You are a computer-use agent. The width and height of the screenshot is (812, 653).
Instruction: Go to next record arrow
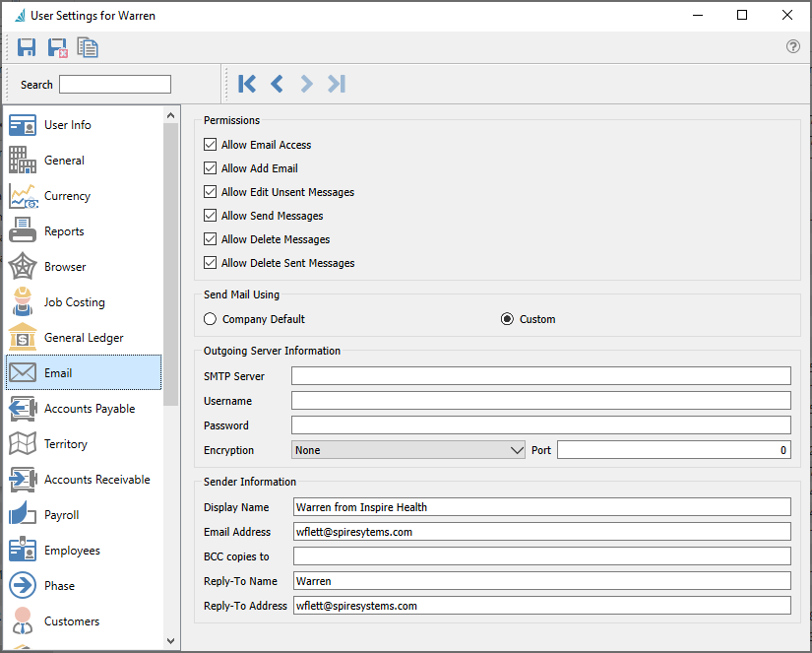tap(306, 84)
